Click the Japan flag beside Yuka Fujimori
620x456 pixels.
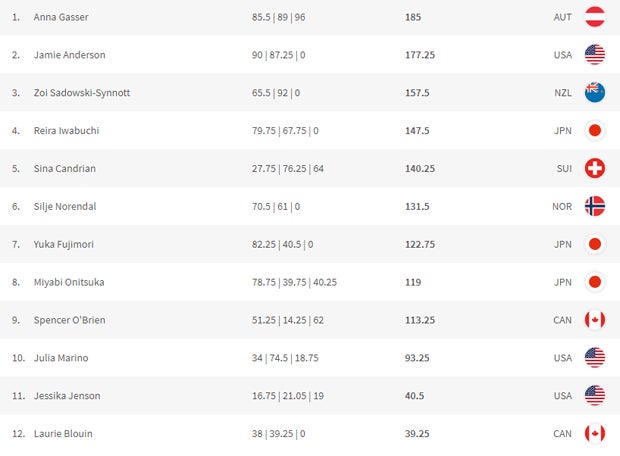[595, 244]
